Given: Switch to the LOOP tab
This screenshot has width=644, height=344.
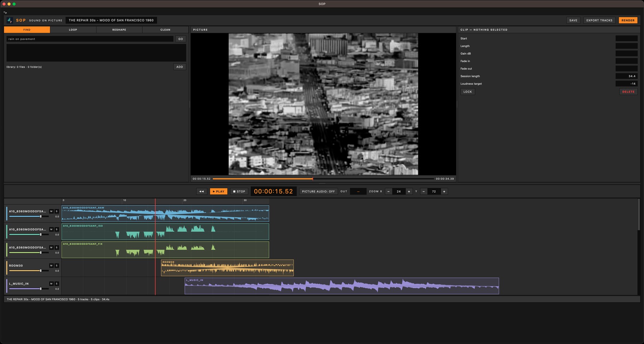Looking at the screenshot, I should point(73,30).
